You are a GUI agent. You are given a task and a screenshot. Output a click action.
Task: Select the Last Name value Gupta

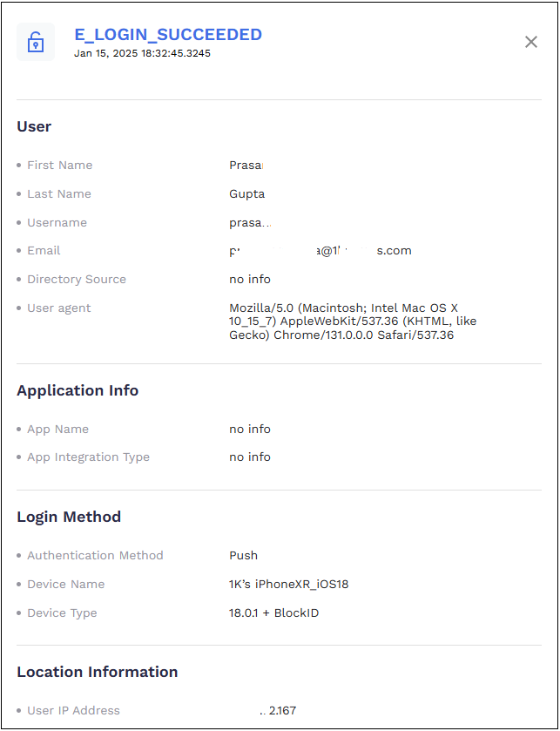246,193
